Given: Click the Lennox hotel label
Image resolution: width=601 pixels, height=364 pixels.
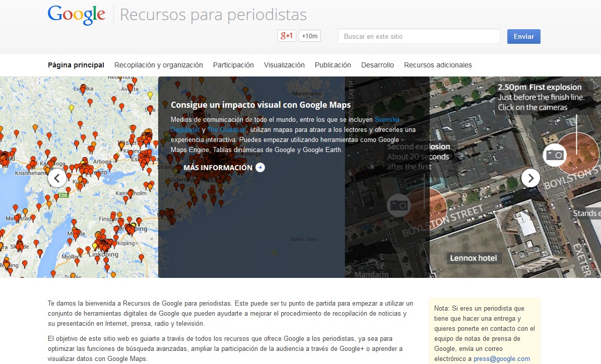Looking at the screenshot, I should click(x=474, y=258).
